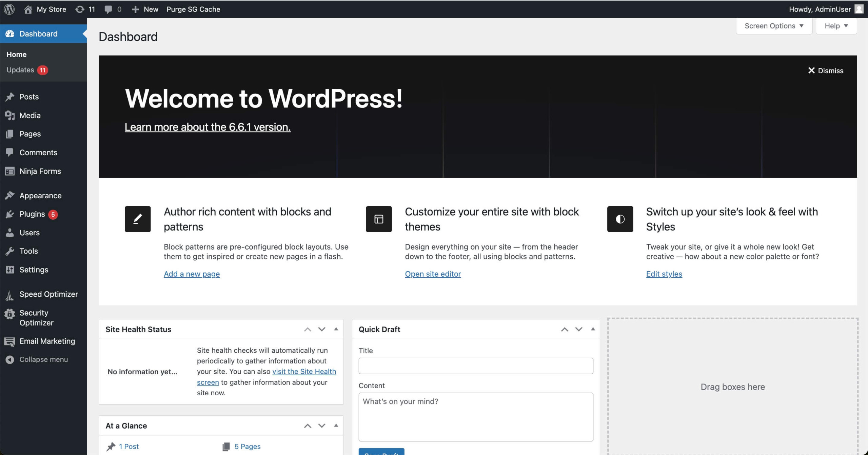868x455 pixels.
Task: Collapse the Site Health Status panel
Action: (x=336, y=329)
